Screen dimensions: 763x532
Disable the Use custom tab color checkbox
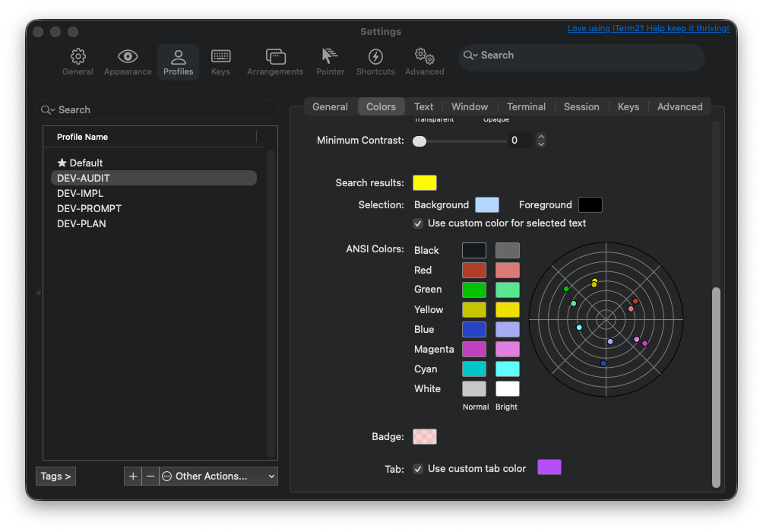pos(418,468)
